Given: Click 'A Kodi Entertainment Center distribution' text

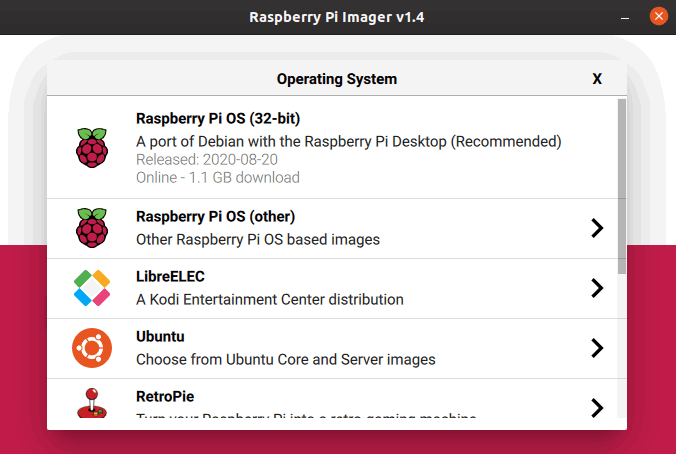Looking at the screenshot, I should [270, 300].
